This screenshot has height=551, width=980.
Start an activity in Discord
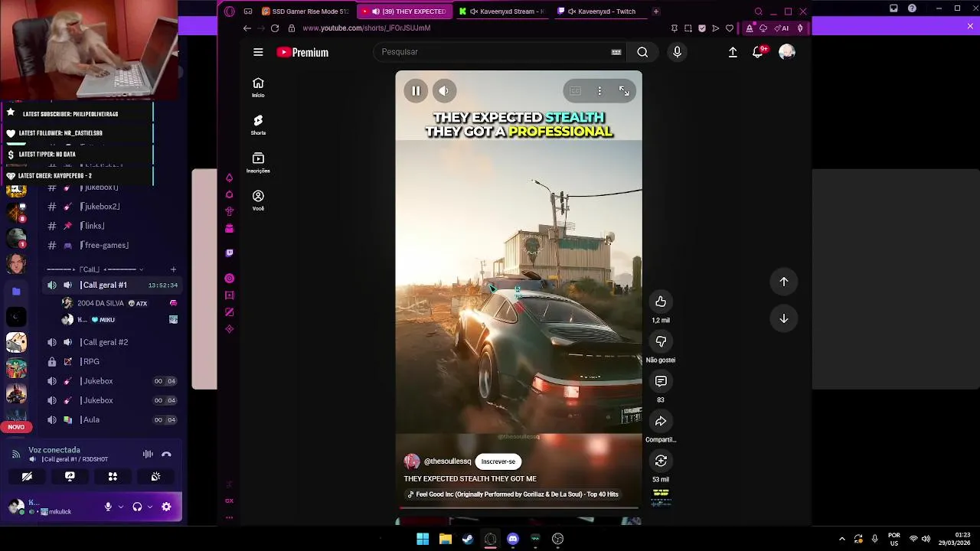(113, 477)
